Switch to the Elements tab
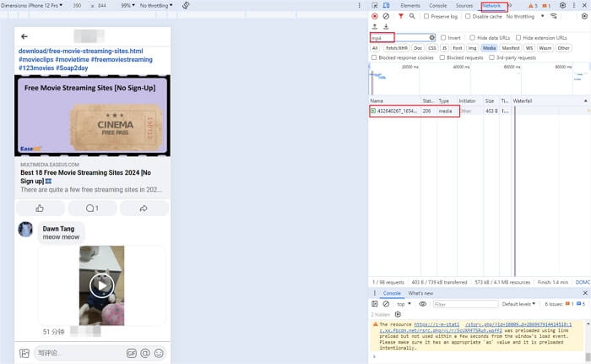Image resolution: width=591 pixels, height=364 pixels. point(410,5)
